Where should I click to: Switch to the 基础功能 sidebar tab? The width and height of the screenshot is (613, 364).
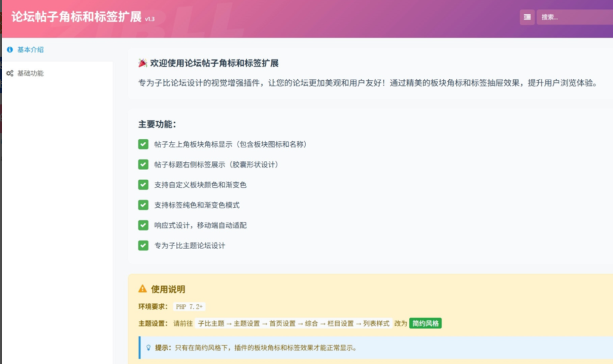pos(30,73)
